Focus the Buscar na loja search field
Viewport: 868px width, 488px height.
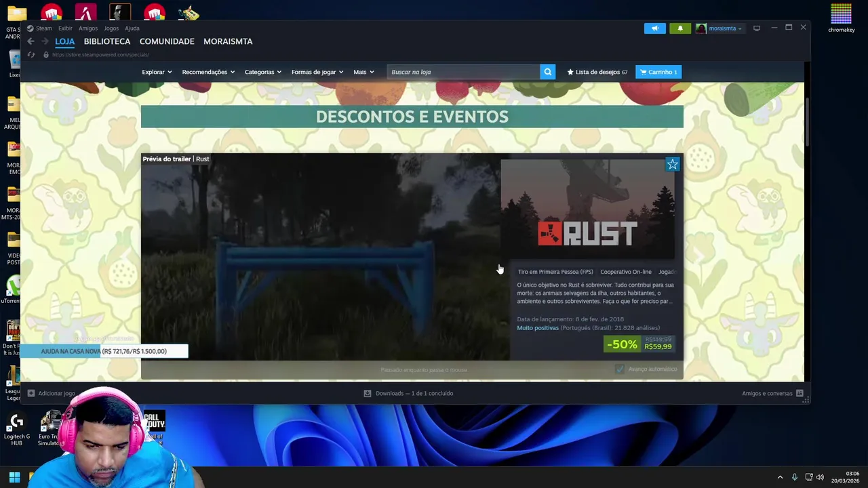(x=463, y=72)
